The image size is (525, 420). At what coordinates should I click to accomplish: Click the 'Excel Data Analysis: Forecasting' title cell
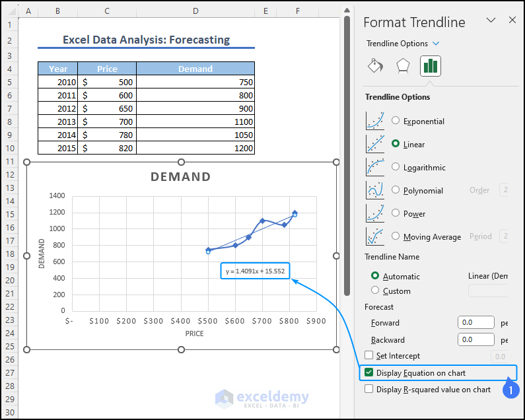pyautogui.click(x=147, y=40)
